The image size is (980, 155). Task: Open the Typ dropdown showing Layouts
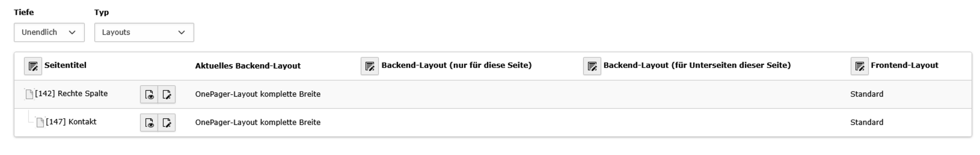click(144, 33)
